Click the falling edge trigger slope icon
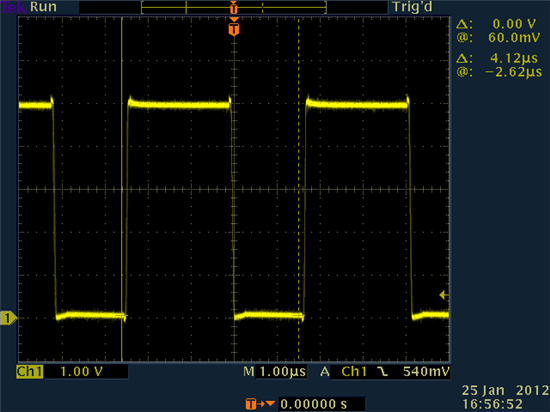550x412 pixels. [x=383, y=372]
